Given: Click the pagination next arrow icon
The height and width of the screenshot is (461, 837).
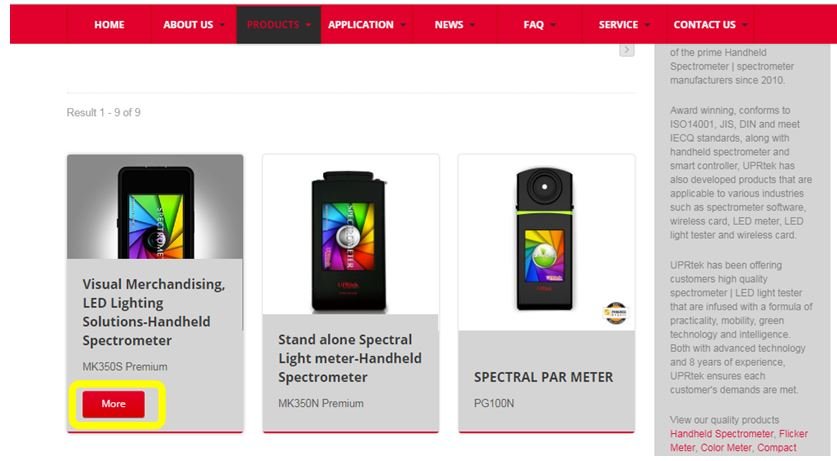Looking at the screenshot, I should 627,50.
